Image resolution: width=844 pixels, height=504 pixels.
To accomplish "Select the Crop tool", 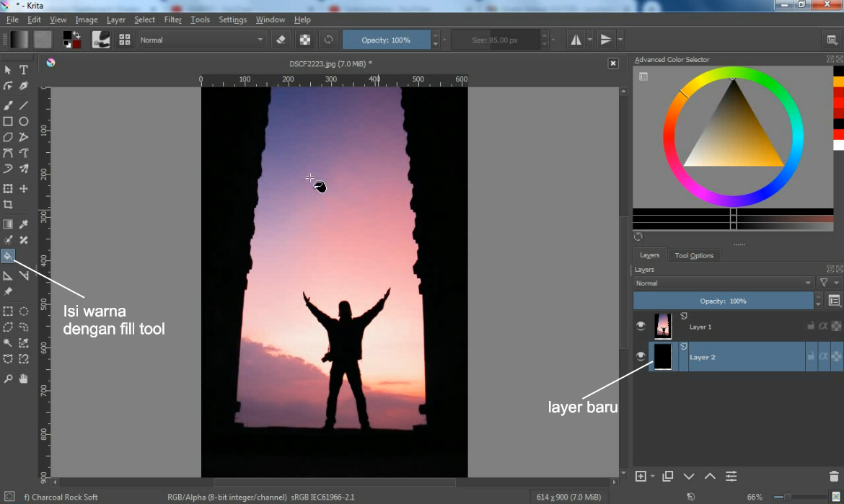I will click(x=8, y=204).
